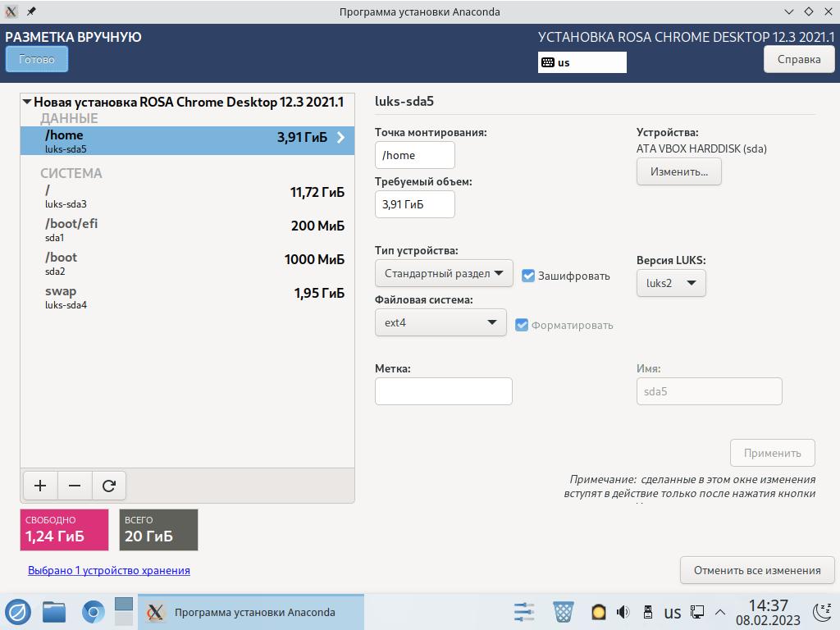Click the Метка text input field
Viewport: 840px width, 630px height.
[x=443, y=391]
